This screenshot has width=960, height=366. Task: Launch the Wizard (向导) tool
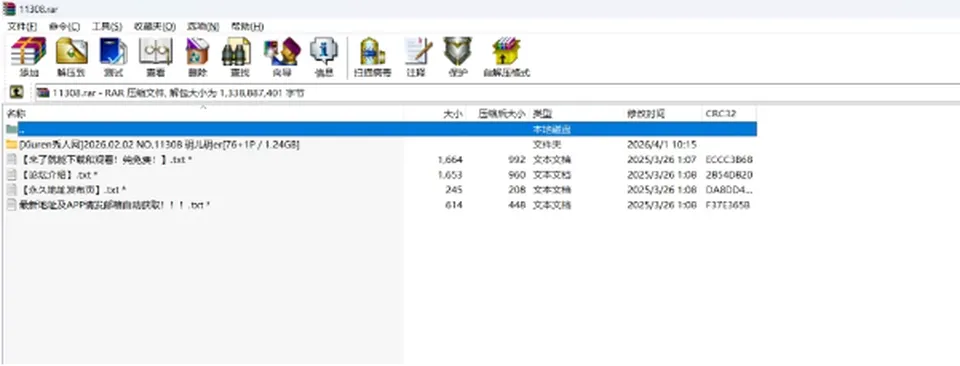(x=282, y=56)
